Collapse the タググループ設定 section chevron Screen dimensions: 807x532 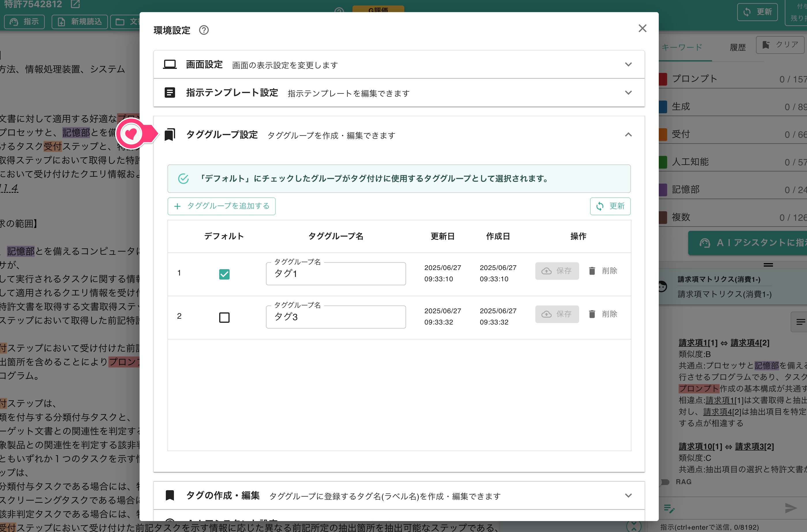[628, 134]
